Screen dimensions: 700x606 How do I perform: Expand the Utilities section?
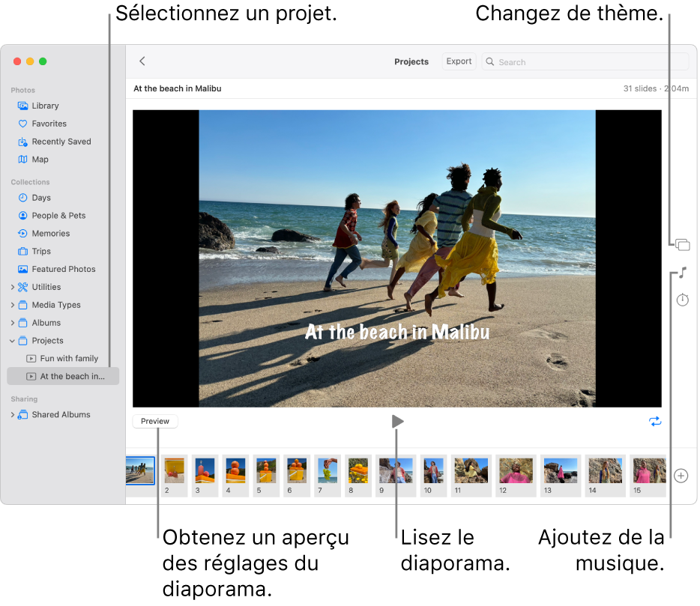[12, 286]
